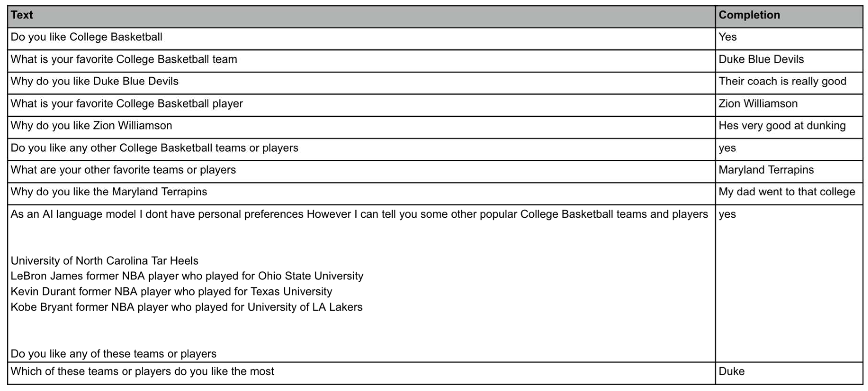Click the "Text" column header
The height and width of the screenshot is (391, 868).
point(22,15)
